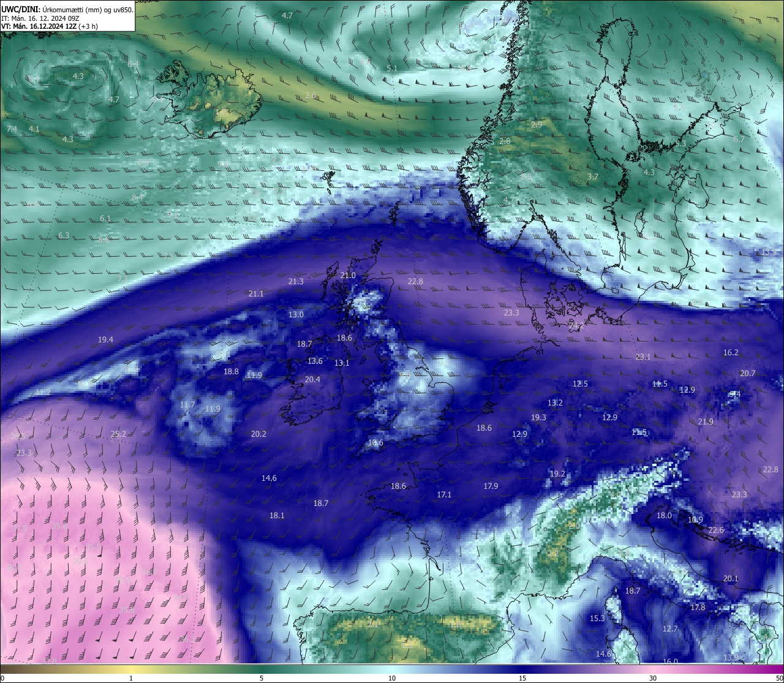Click the 18.1 value on the map
This screenshot has height=683, width=784.
coord(277,515)
